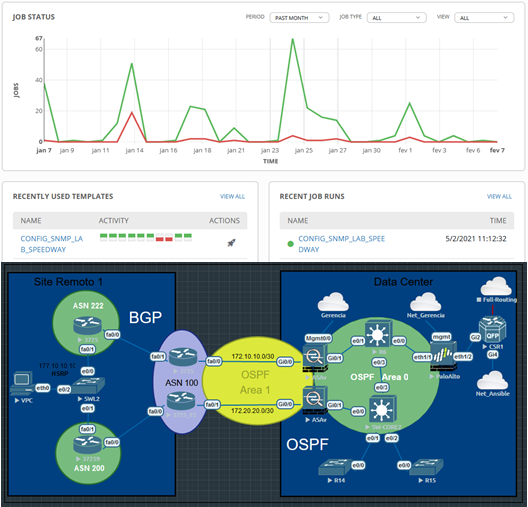
Task: Select the lower ASAv firewall node
Action: point(315,401)
